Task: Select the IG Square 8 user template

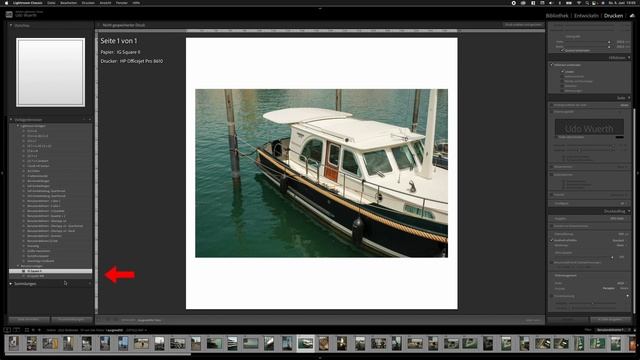Action: click(x=51, y=271)
